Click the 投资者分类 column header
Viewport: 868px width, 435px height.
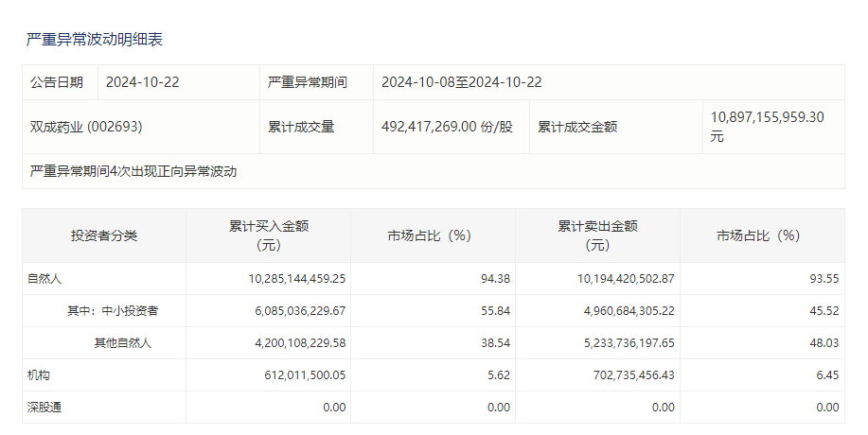click(104, 235)
